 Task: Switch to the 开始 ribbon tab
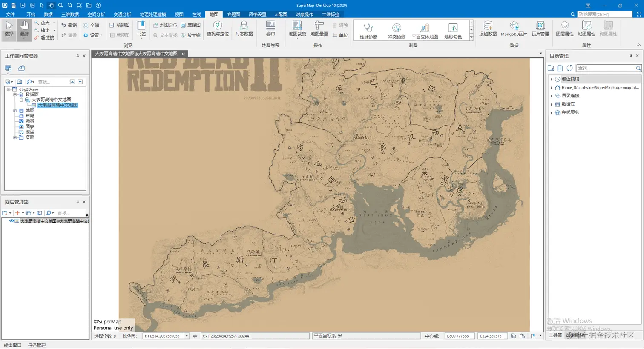pos(31,14)
